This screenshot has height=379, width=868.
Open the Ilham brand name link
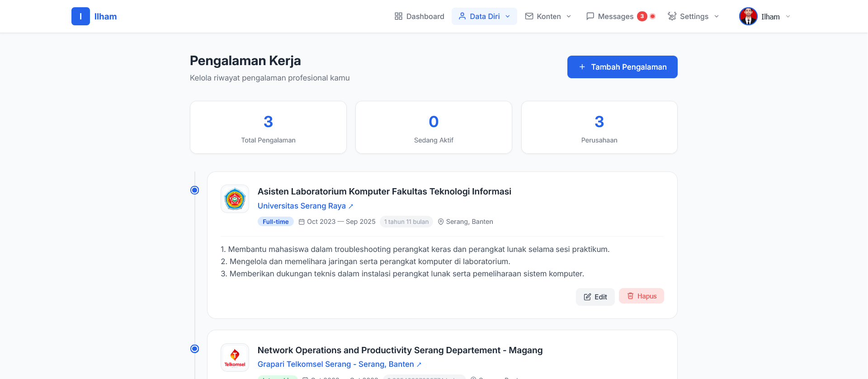coord(105,16)
